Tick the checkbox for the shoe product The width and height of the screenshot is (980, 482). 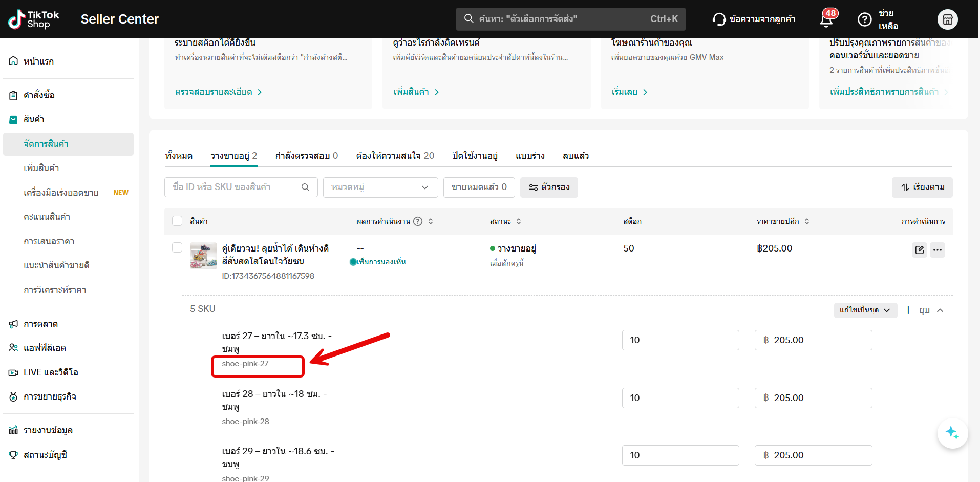pyautogui.click(x=177, y=248)
